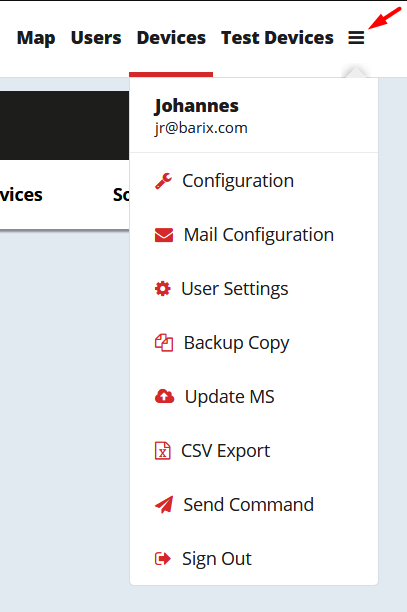Click the wrench icon beside Configuration
The width and height of the screenshot is (407, 612).
point(163,181)
